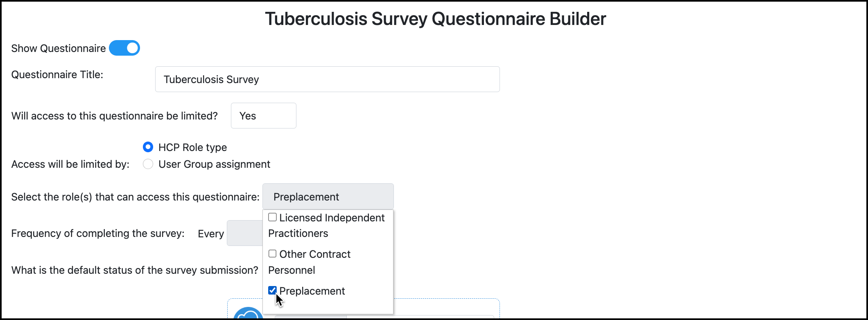Edit the Tuberculosis Survey title text
The height and width of the screenshot is (320, 868).
pyautogui.click(x=212, y=79)
